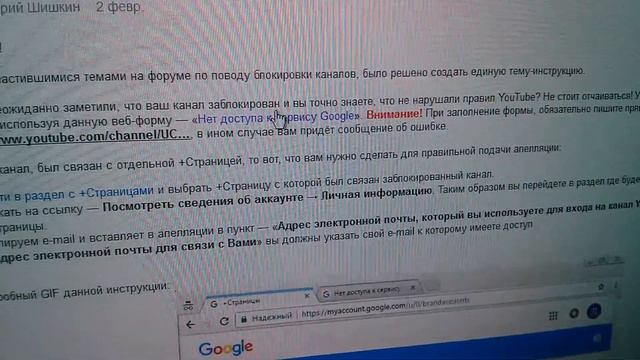Click the Google notifications circle icon

pos(574,313)
